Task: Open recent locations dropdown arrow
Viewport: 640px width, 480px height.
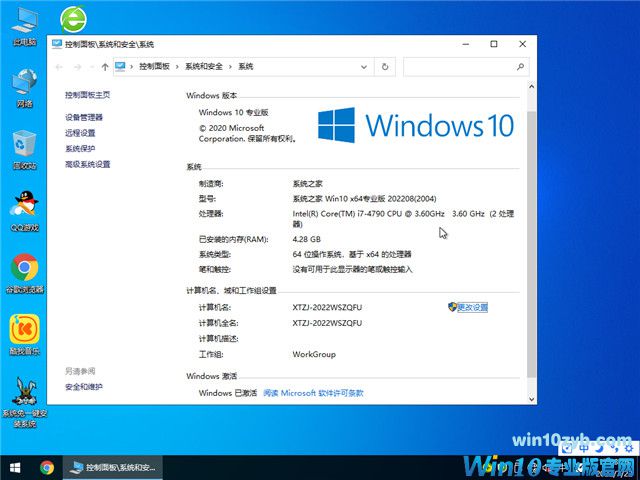Action: [x=92, y=67]
